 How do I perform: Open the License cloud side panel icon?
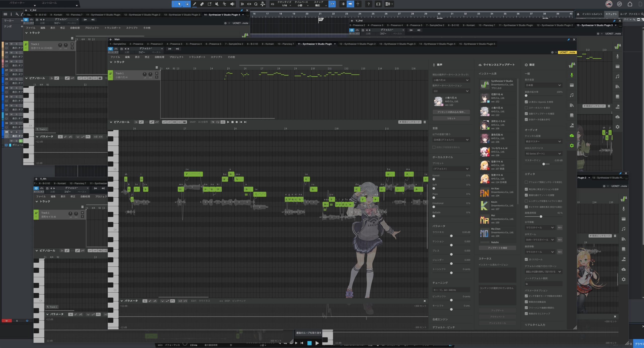[x=572, y=135]
